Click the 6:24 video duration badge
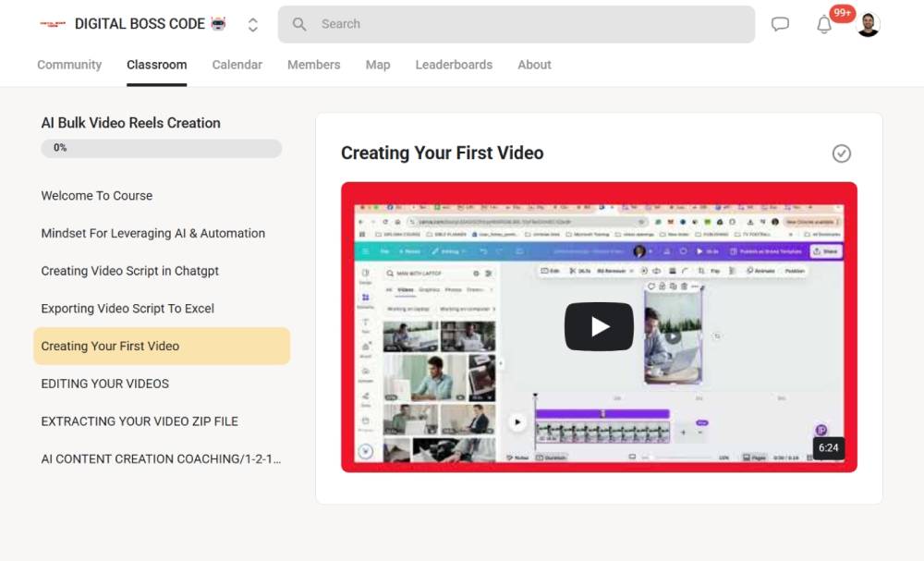The height and width of the screenshot is (561, 924). (829, 448)
